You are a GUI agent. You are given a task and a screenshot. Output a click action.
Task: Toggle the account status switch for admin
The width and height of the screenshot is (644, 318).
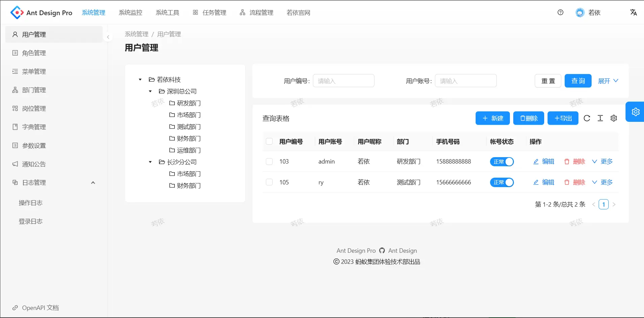pos(502,162)
